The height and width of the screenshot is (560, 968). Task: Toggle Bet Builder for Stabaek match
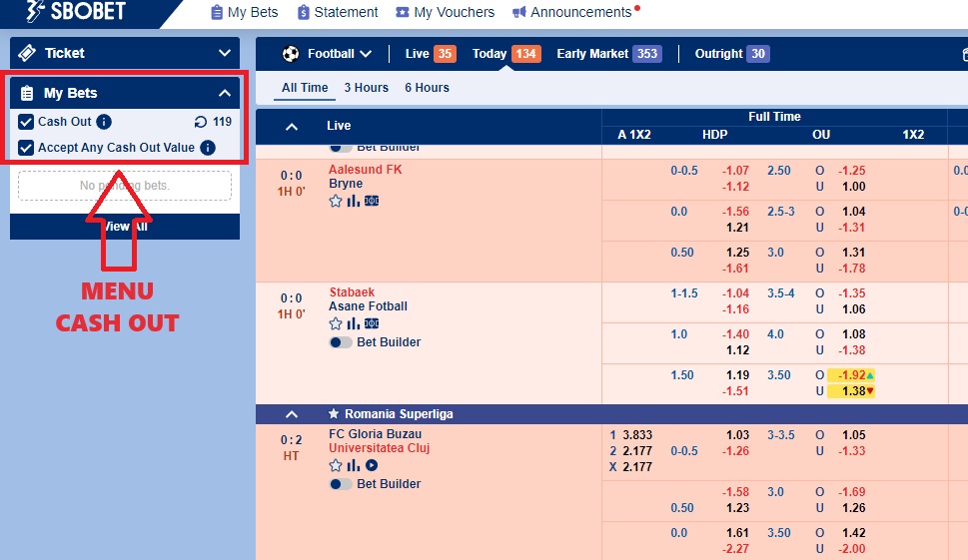[x=341, y=342]
